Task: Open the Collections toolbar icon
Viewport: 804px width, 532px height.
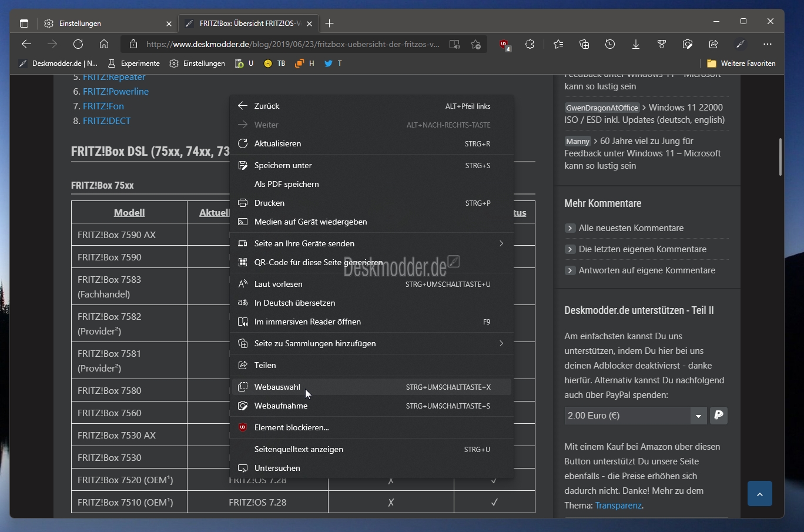Action: 584,44
